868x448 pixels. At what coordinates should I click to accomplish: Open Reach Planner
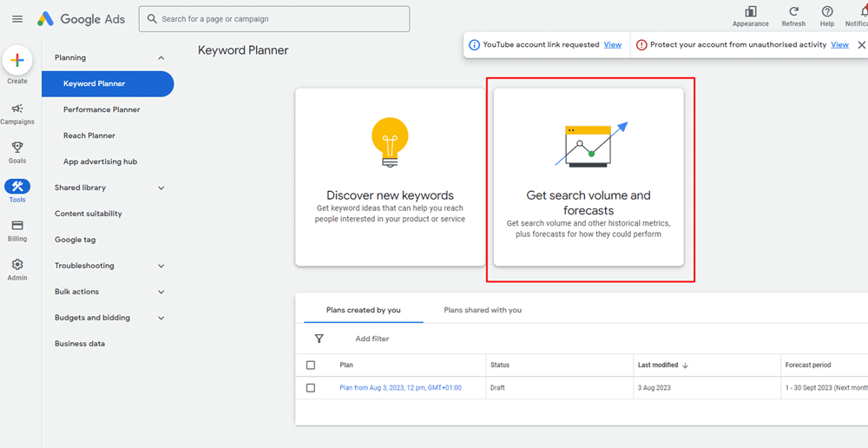(89, 135)
